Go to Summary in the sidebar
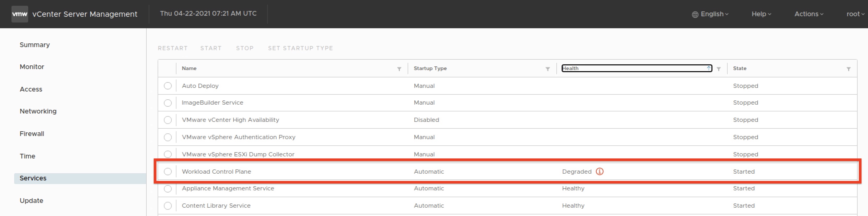 35,45
